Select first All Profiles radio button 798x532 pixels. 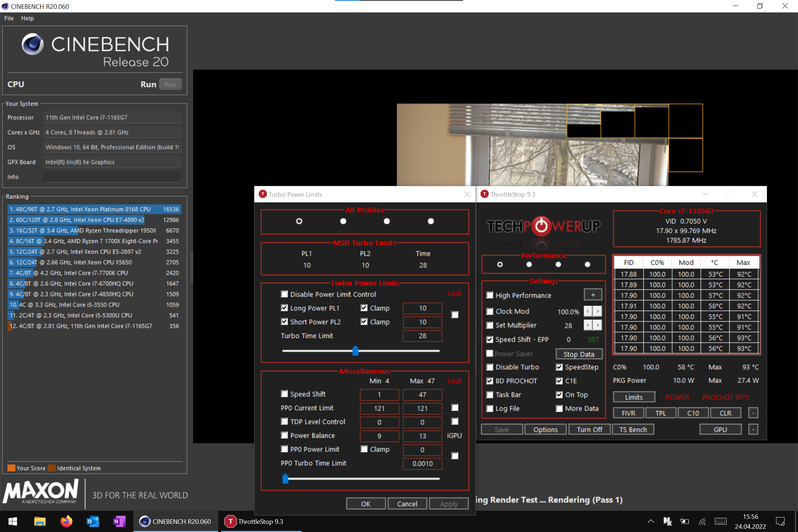pyautogui.click(x=299, y=221)
